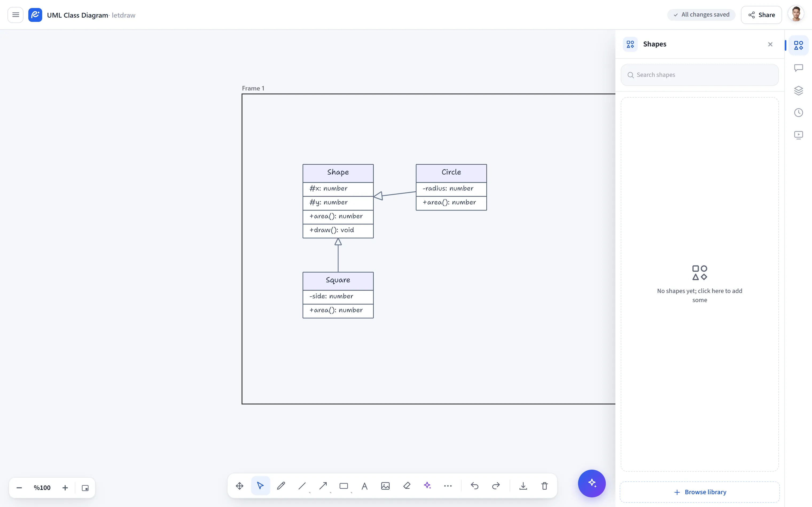Open the more tools ellipsis menu

[x=448, y=486]
